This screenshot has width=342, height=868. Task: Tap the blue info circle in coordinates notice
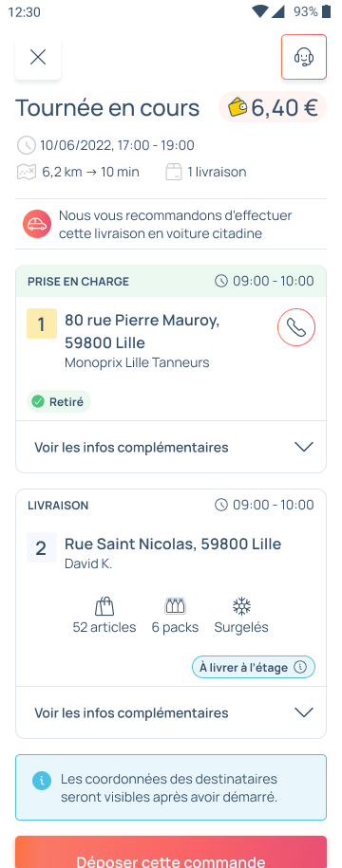(42, 782)
